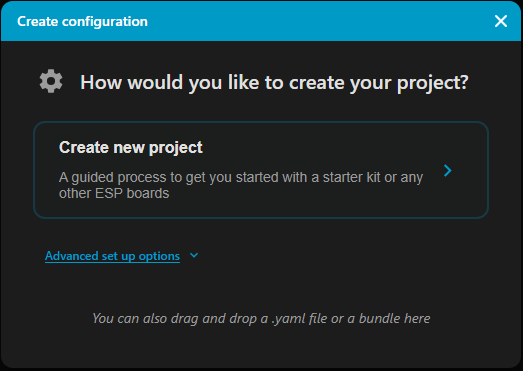Click the guided process description text
The height and width of the screenshot is (371, 523).
pos(241,185)
